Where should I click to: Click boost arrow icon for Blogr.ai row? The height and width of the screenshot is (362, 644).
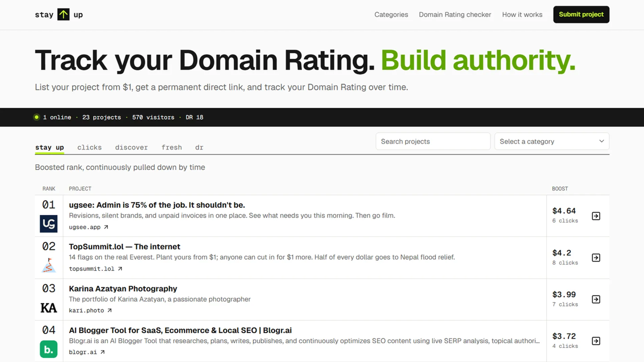click(x=596, y=341)
